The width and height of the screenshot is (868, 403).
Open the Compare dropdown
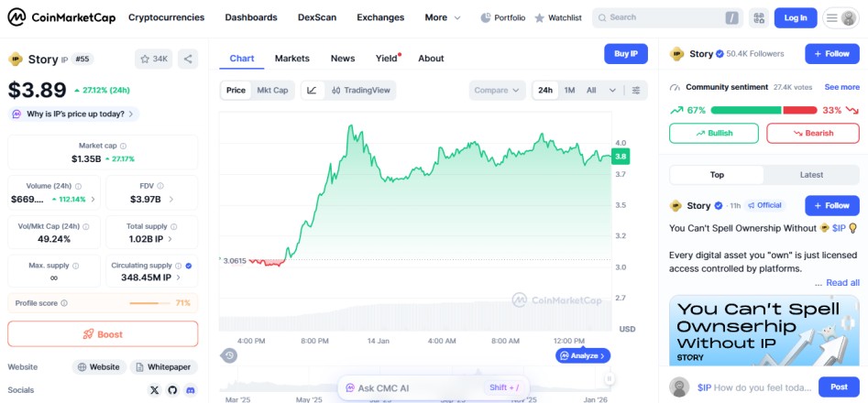point(497,90)
